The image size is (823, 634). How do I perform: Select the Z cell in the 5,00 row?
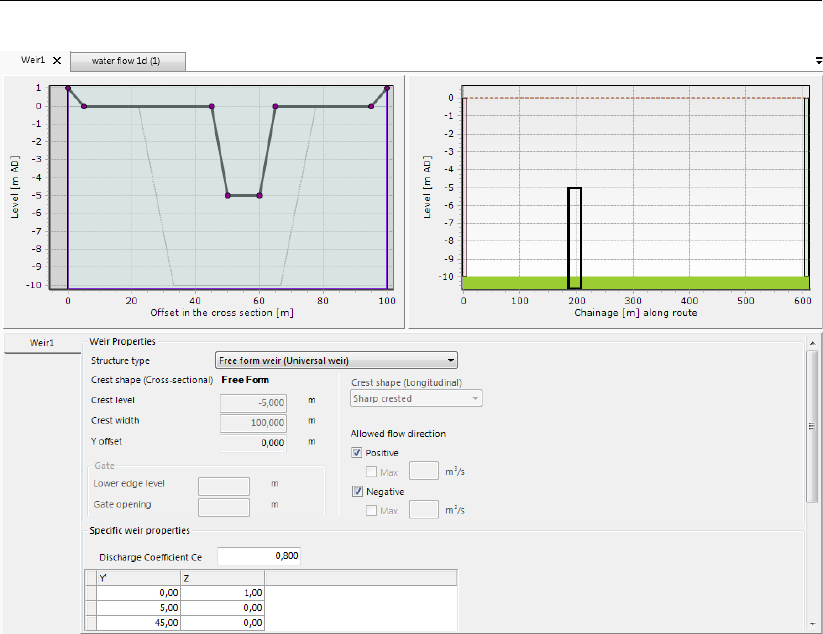pyautogui.click(x=223, y=608)
